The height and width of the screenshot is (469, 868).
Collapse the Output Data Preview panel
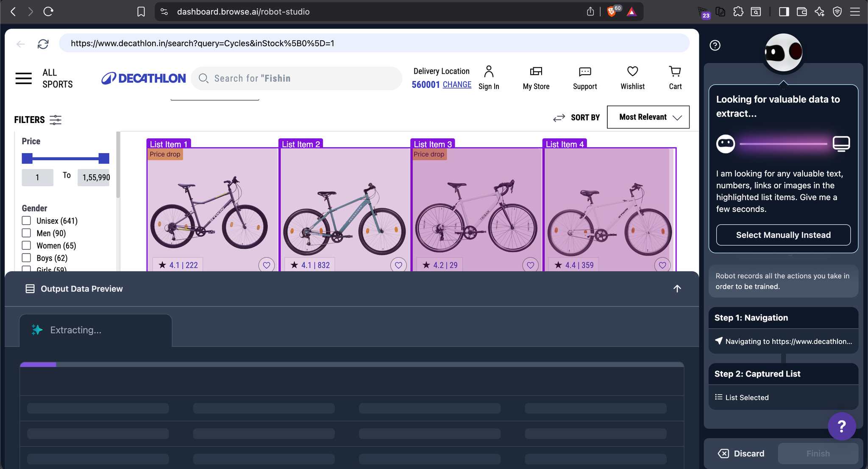tap(677, 289)
